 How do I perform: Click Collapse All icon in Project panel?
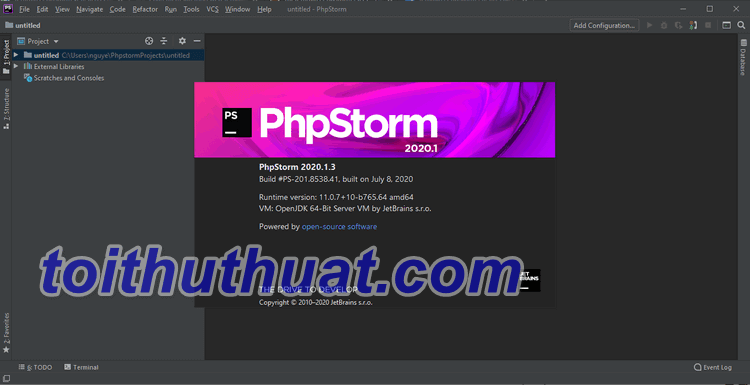[164, 41]
